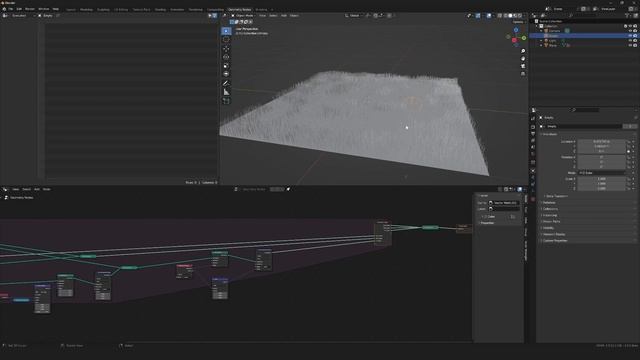Select the Camera object in outliner
640x360 pixels.
pos(554,31)
